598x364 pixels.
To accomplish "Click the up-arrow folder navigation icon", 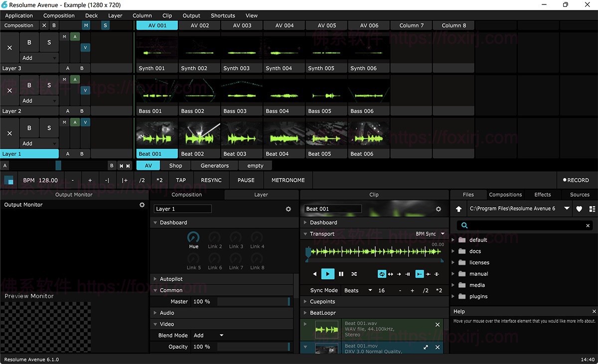I will [458, 209].
